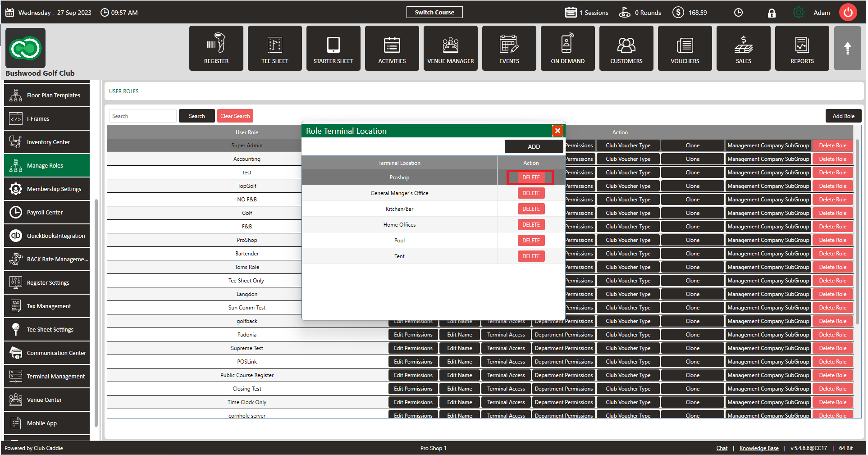Image resolution: width=868 pixels, height=455 pixels.
Task: Click the clock icon near Adam
Action: [738, 13]
